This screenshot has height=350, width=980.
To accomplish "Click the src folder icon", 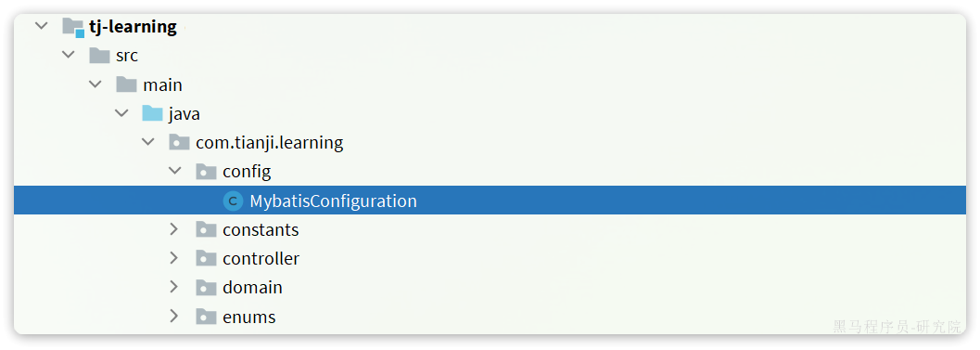I will coord(99,57).
